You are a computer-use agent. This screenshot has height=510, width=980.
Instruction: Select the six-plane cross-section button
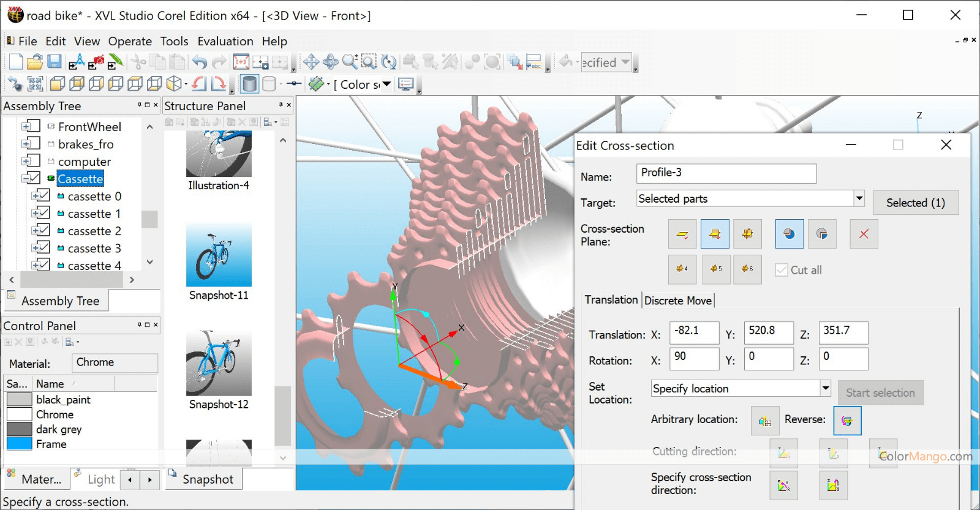(x=747, y=269)
